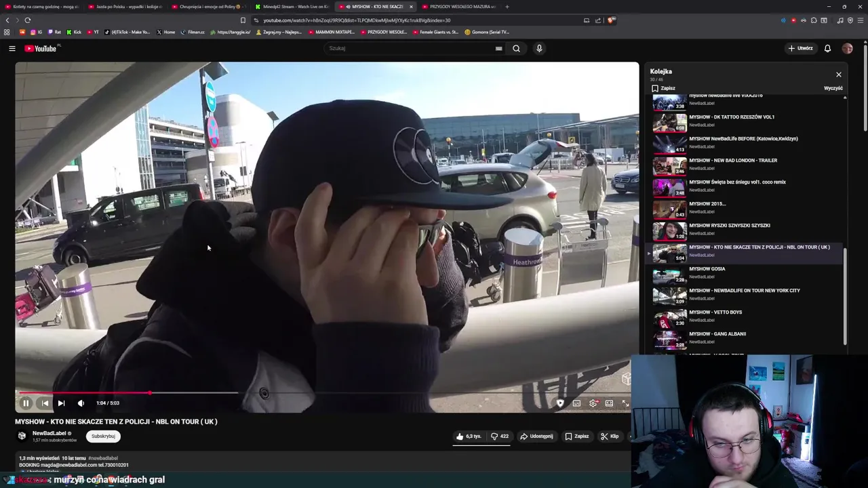Click the Utwórz create button

tap(800, 48)
